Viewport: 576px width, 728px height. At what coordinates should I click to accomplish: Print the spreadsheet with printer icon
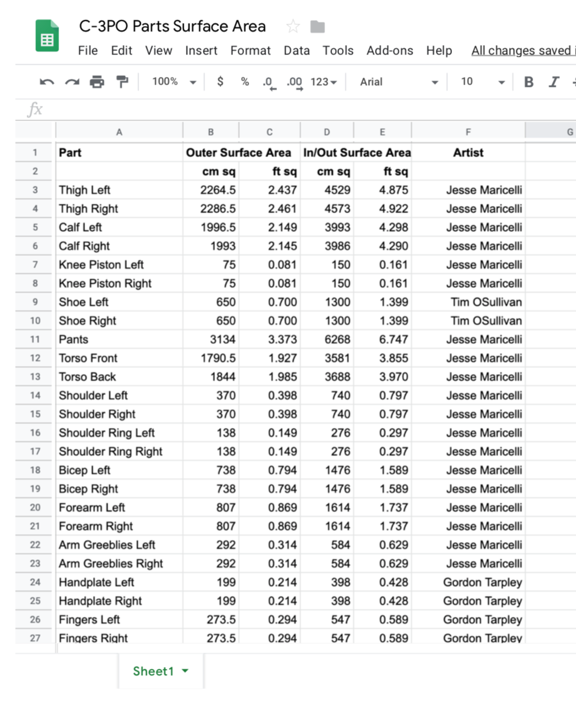point(97,82)
